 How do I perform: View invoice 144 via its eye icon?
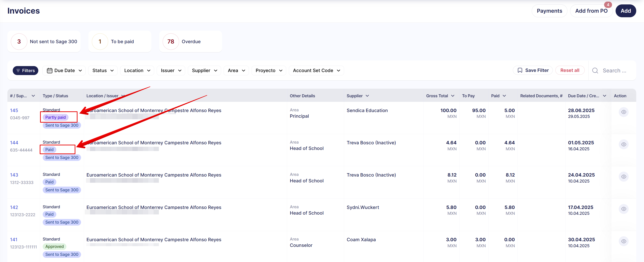point(624,144)
